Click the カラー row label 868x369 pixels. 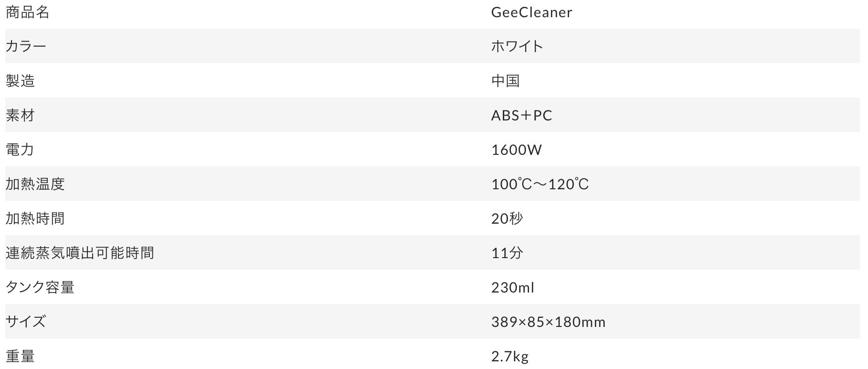(26, 46)
